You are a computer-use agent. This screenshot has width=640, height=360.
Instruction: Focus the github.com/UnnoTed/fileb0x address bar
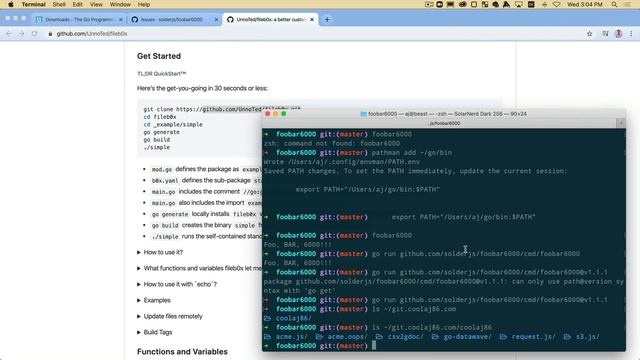(314, 34)
